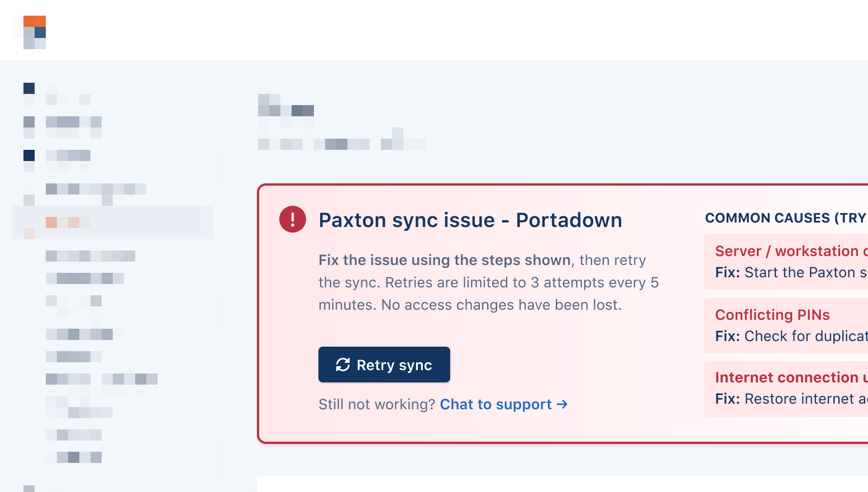868x492 pixels.
Task: Click the app logo in the top-left corner
Action: coord(35,31)
